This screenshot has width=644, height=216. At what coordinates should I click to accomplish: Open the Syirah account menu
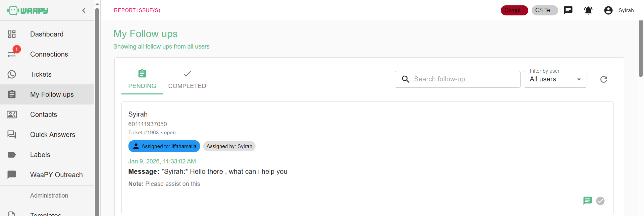[x=619, y=10]
